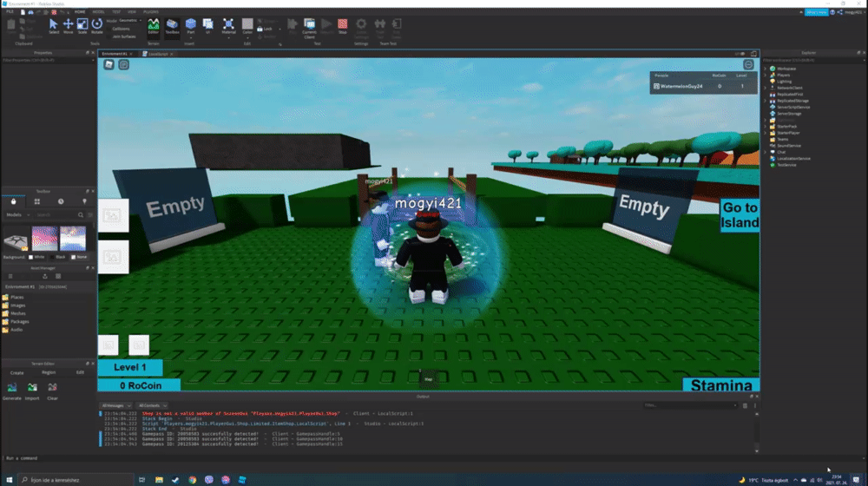Open the chat icon in viewport
The image size is (868, 486).
pyautogui.click(x=123, y=65)
